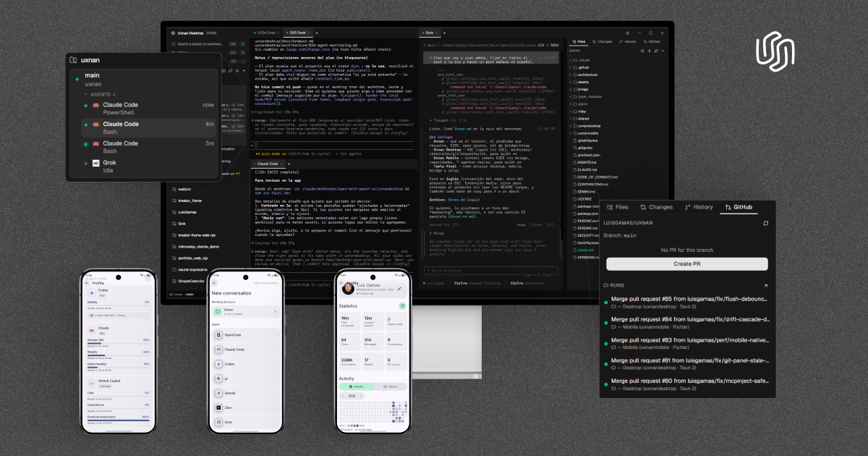Open the Files tab in the GitHub overlay panel
The image size is (868, 456).
point(618,207)
